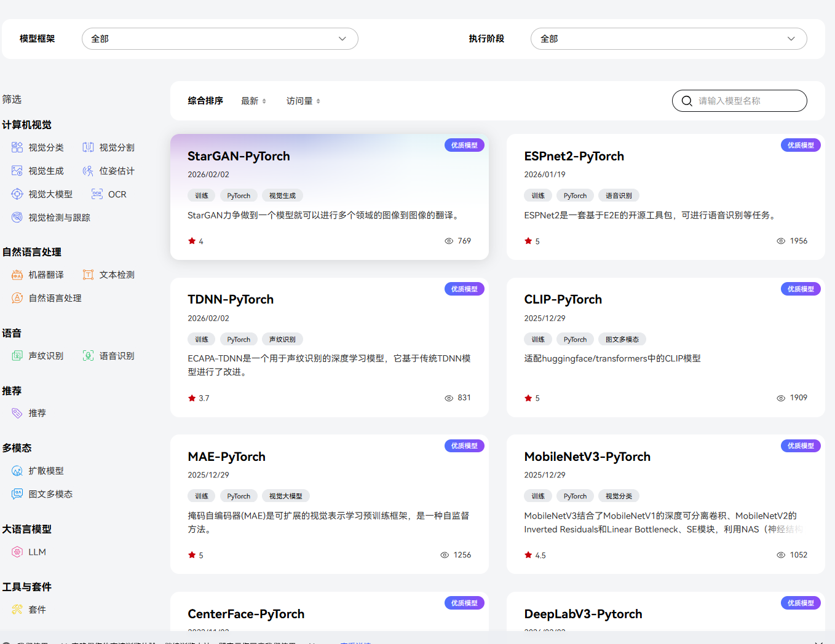Click the 语音识别 category icon

pos(89,356)
